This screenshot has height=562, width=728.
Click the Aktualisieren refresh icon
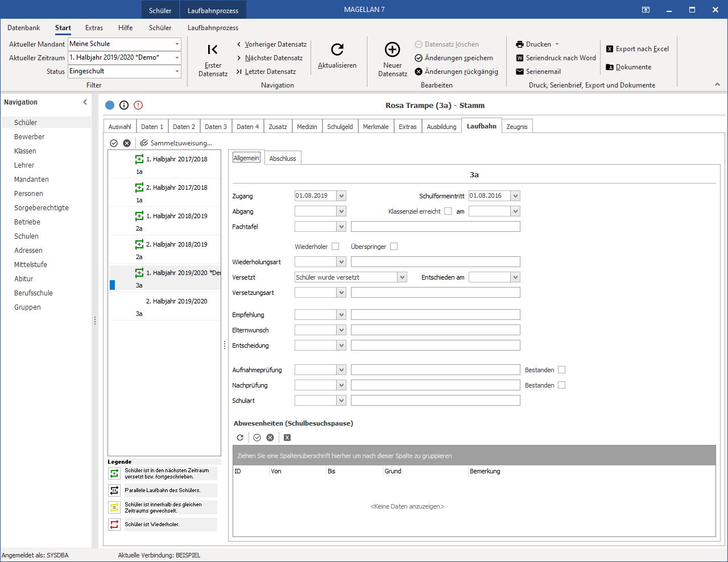[337, 49]
